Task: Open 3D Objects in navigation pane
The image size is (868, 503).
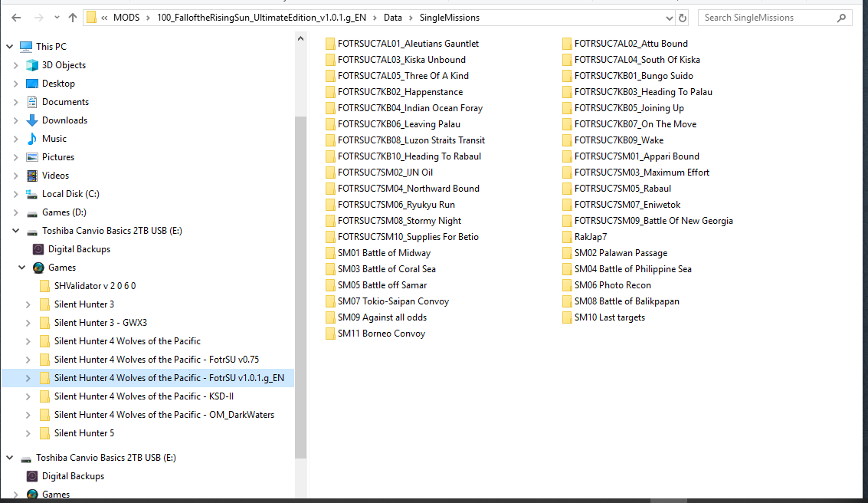Action: tap(64, 65)
